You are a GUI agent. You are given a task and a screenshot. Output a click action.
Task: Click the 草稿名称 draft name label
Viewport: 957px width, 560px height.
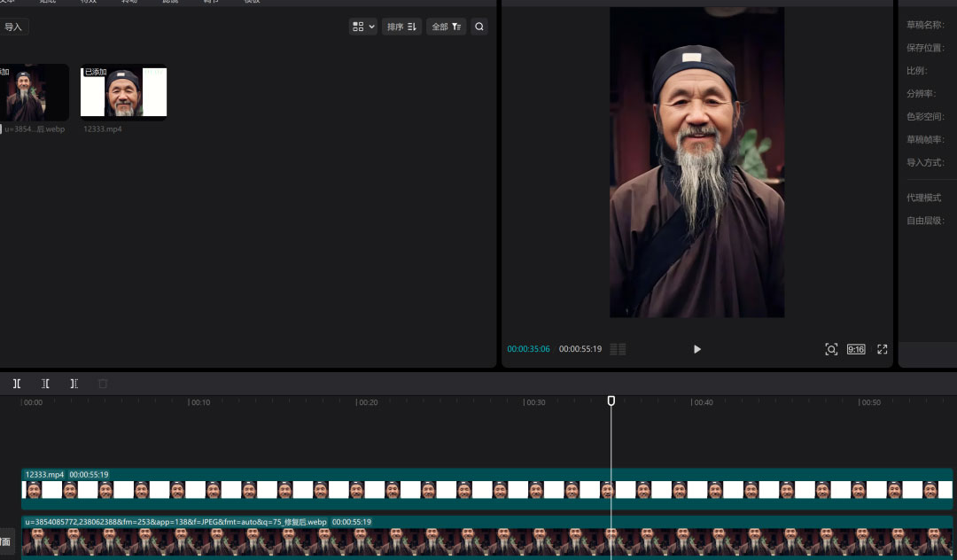pyautogui.click(x=925, y=25)
